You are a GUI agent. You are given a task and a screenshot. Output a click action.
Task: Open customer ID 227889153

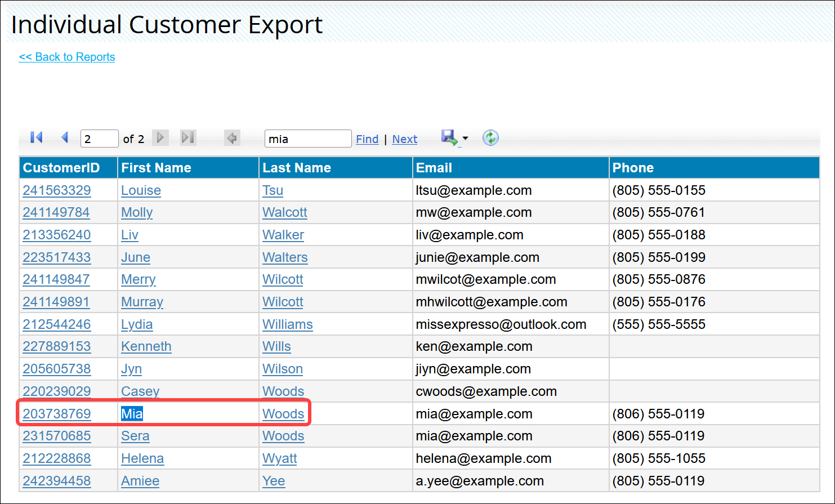pyautogui.click(x=57, y=346)
